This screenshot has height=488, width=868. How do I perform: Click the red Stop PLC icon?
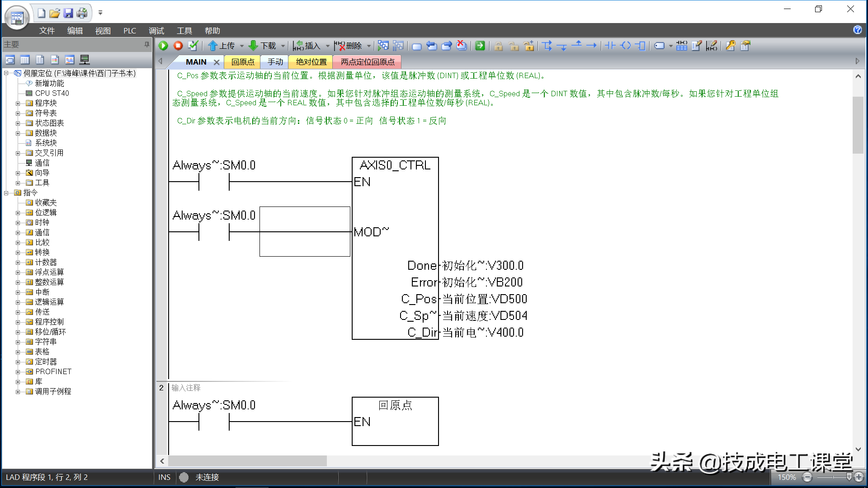coord(178,46)
